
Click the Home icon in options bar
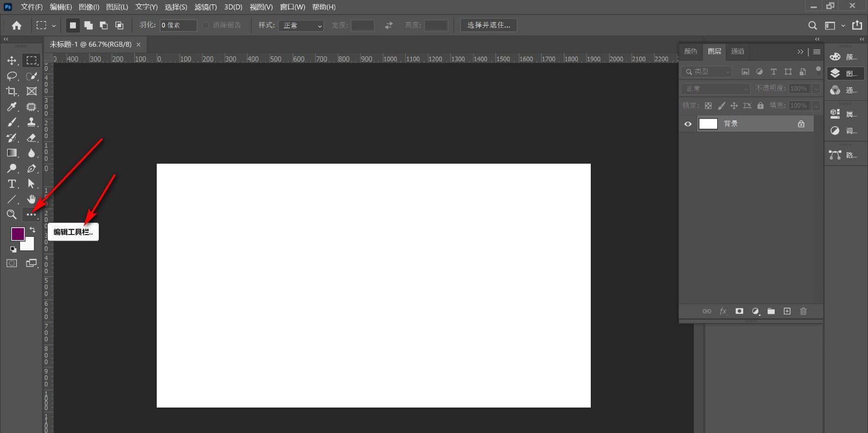pos(17,25)
